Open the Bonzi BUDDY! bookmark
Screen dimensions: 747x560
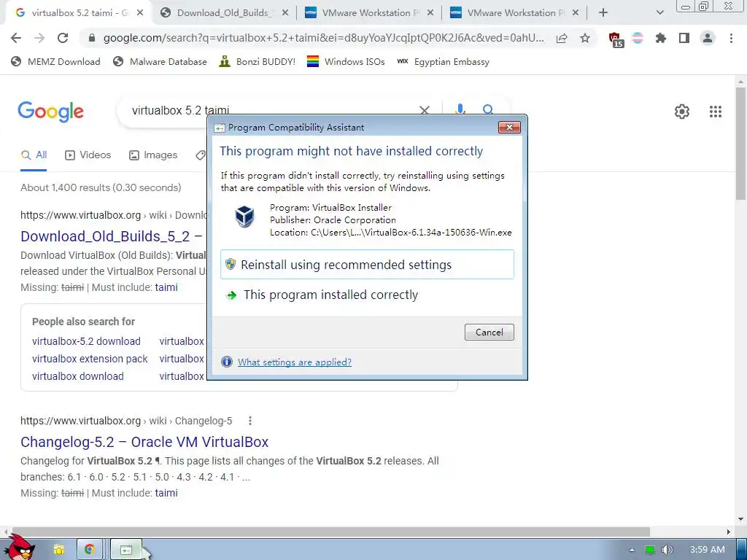coord(258,61)
